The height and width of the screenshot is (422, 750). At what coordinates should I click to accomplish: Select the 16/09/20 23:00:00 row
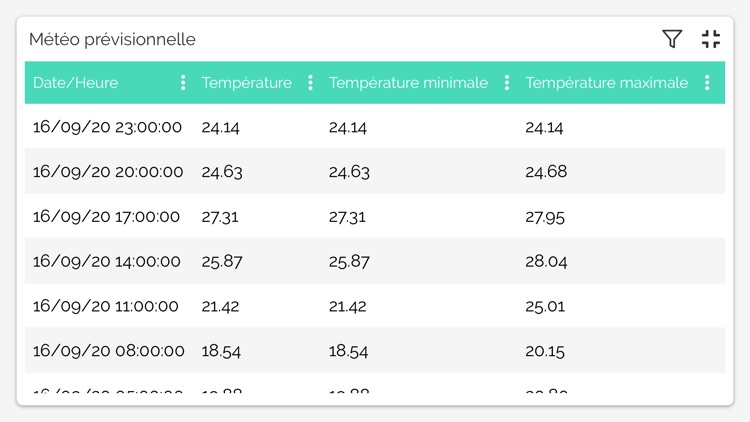pyautogui.click(x=107, y=127)
